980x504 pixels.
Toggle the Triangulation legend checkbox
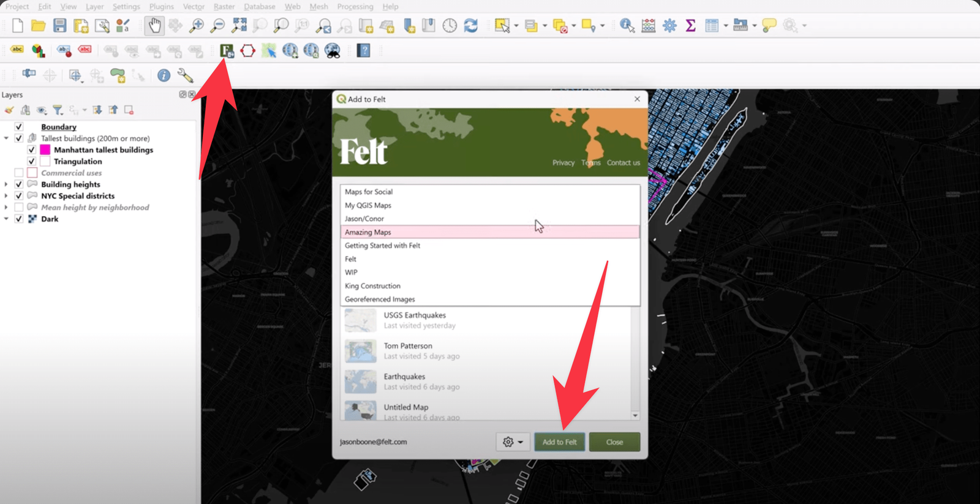coord(31,161)
